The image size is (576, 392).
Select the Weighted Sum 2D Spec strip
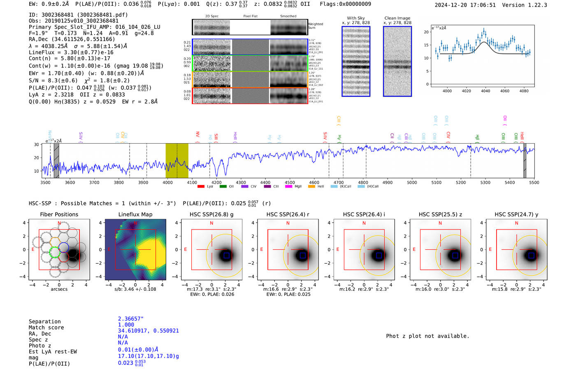pos(250,27)
